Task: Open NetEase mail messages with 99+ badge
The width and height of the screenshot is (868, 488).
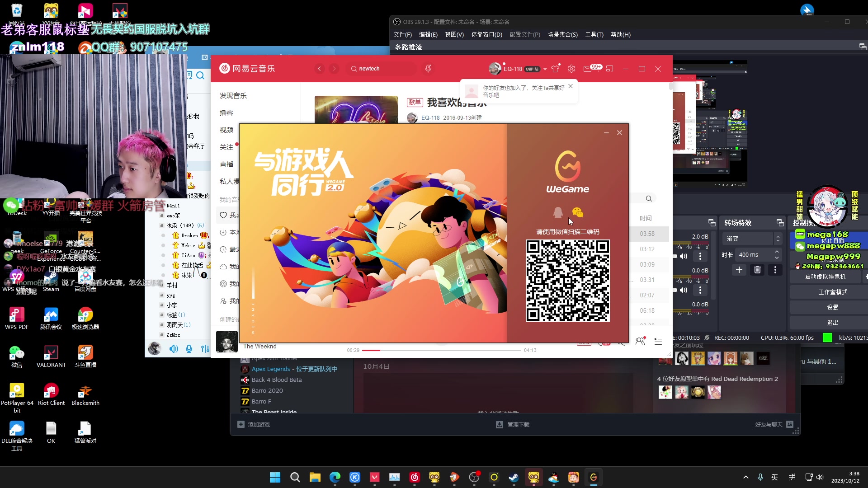Action: [x=592, y=68]
